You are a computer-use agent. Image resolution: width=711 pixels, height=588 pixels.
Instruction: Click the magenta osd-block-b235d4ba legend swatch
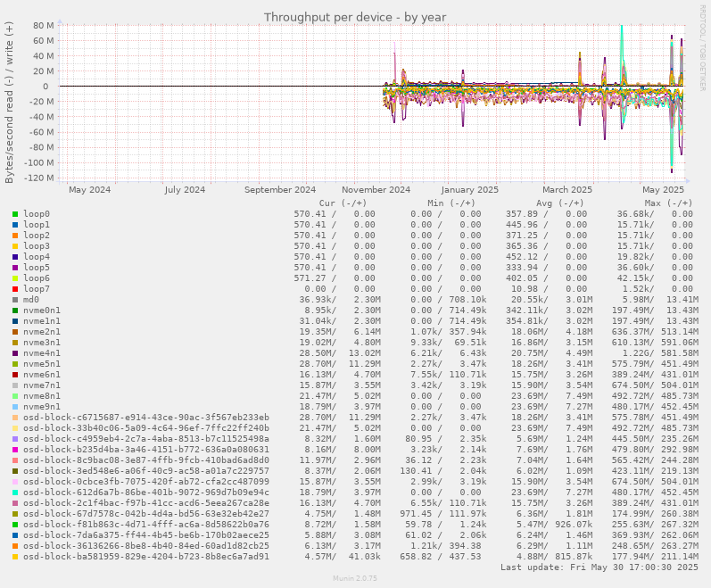(15, 450)
